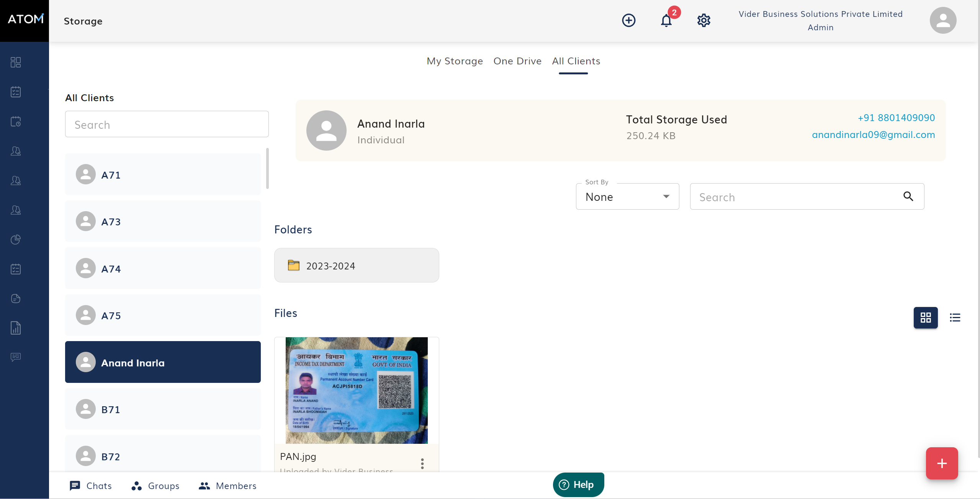
Task: Click the red add button
Action: tap(942, 463)
